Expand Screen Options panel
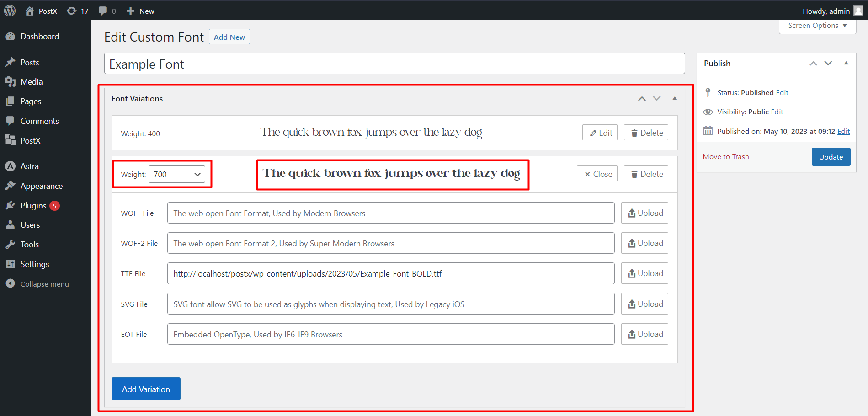Image resolution: width=868 pixels, height=416 pixels. [817, 26]
